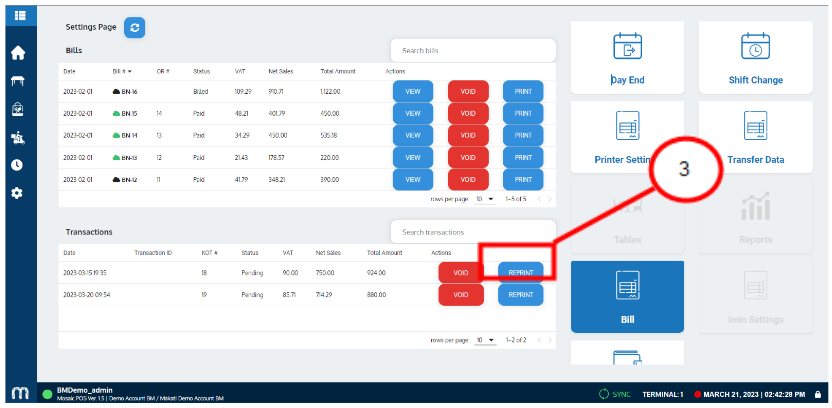832x408 pixels.
Task: Open the Imin Settings tile
Action: [x=756, y=297]
